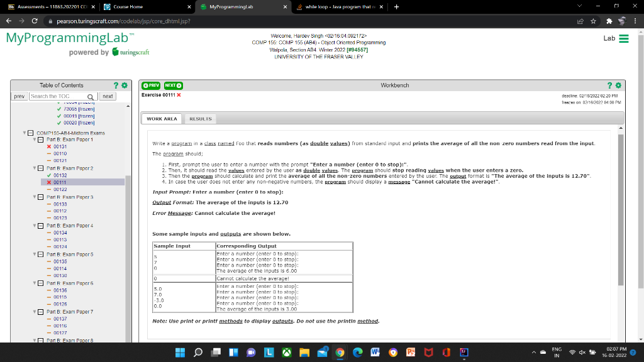Click the "Search the TOC" input field

point(50,96)
